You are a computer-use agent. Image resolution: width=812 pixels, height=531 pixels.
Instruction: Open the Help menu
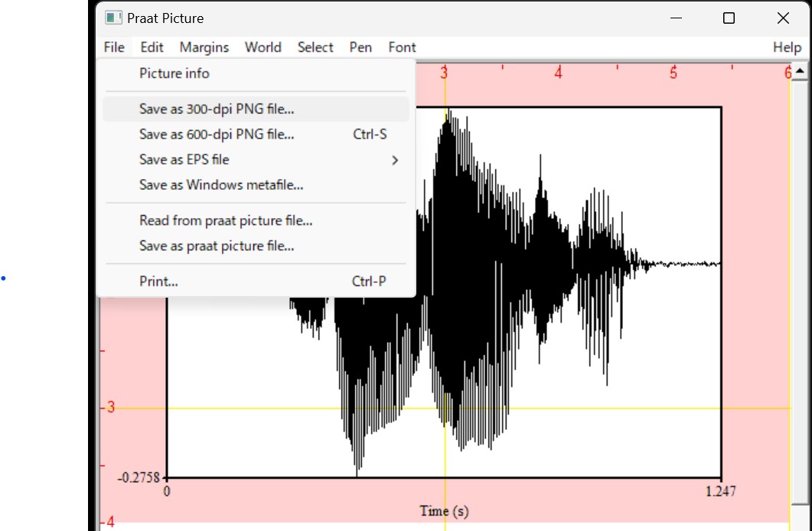pyautogui.click(x=787, y=47)
